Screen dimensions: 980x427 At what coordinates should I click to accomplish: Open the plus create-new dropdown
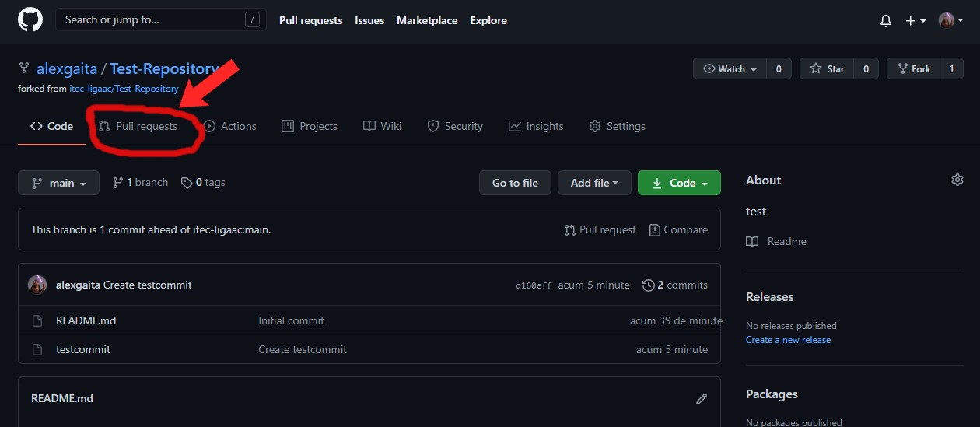[915, 21]
